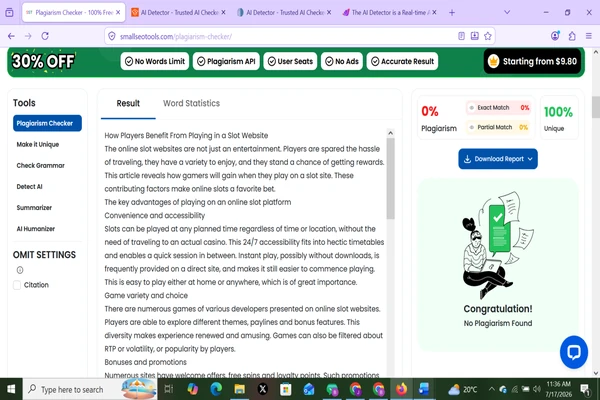The image size is (600, 400).
Task: Enable the Citation checkbox
Action: (x=17, y=285)
